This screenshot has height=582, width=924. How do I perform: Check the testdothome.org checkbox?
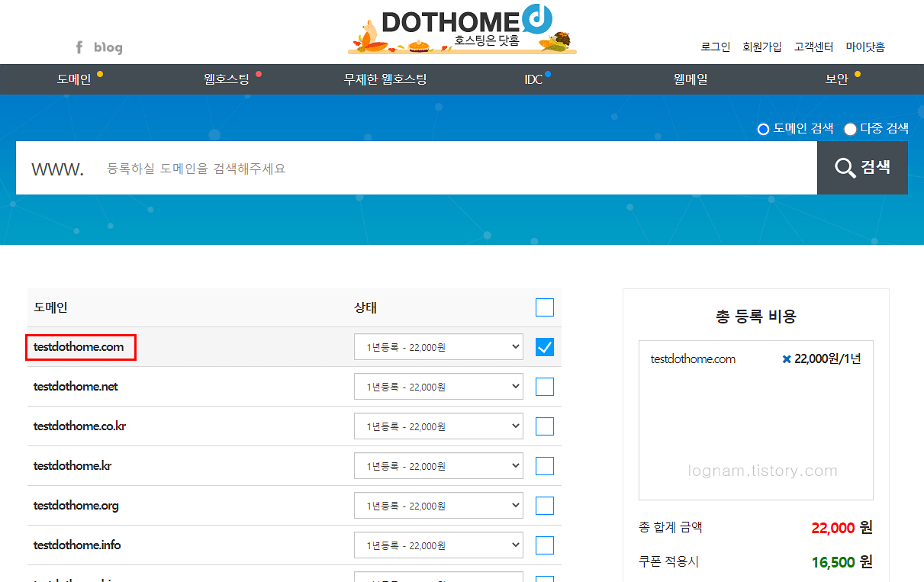tap(545, 506)
